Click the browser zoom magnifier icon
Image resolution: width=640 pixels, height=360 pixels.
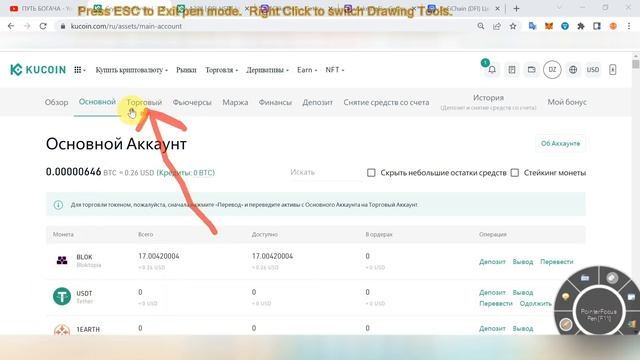[x=481, y=26]
